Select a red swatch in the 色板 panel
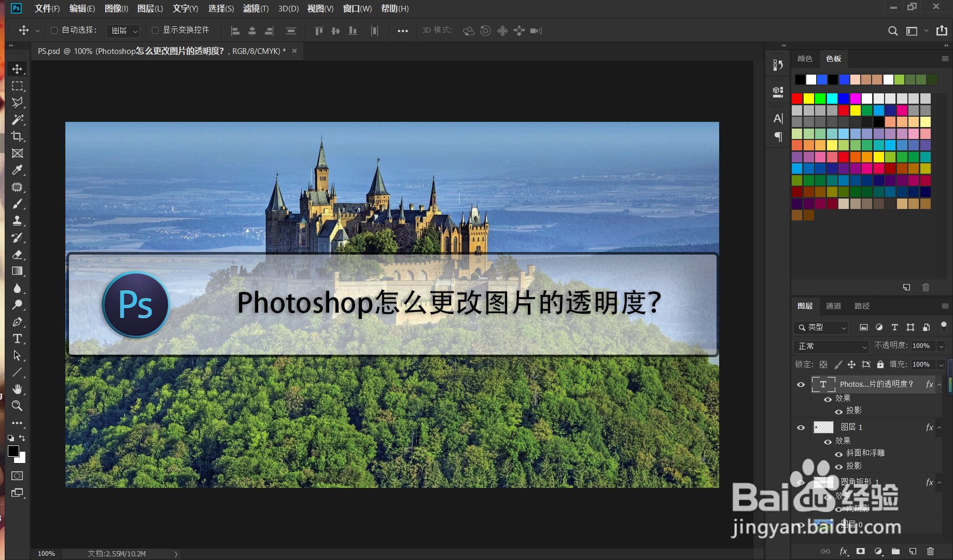Image resolution: width=953 pixels, height=560 pixels. pos(797,99)
